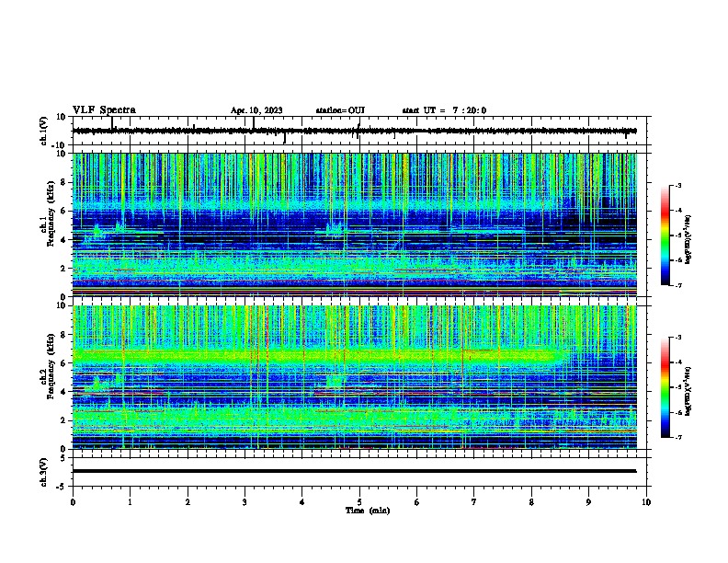The image size is (728, 563).
Task: Click the ch.2 spectrogram color bar
Action: (x=665, y=387)
